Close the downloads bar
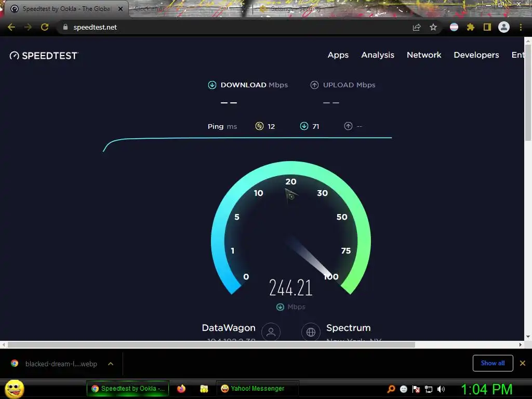This screenshot has width=532, height=399. [x=523, y=363]
